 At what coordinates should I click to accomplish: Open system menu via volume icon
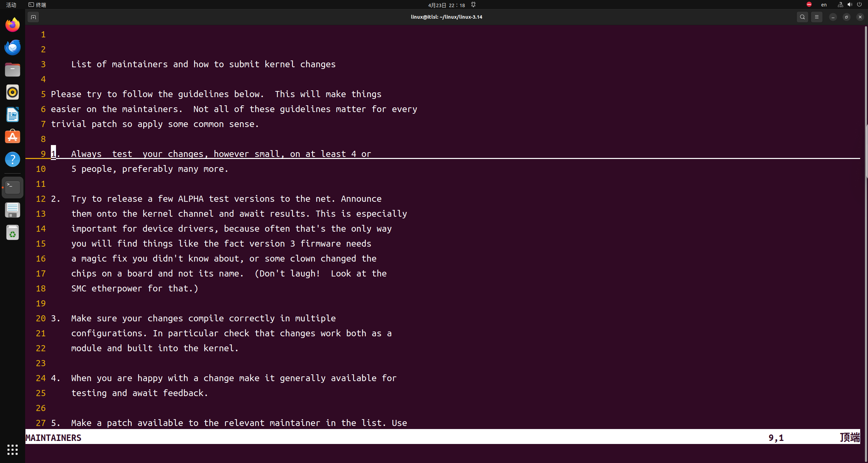click(849, 5)
